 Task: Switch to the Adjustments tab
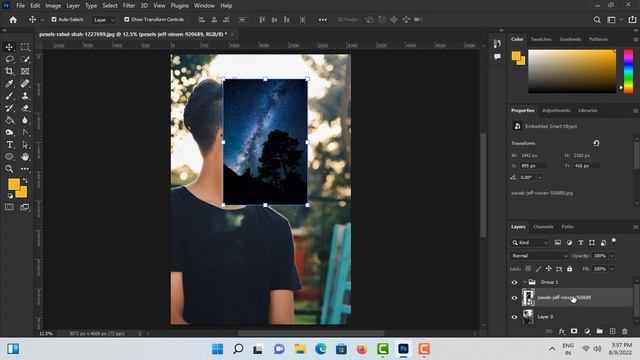pos(556,111)
